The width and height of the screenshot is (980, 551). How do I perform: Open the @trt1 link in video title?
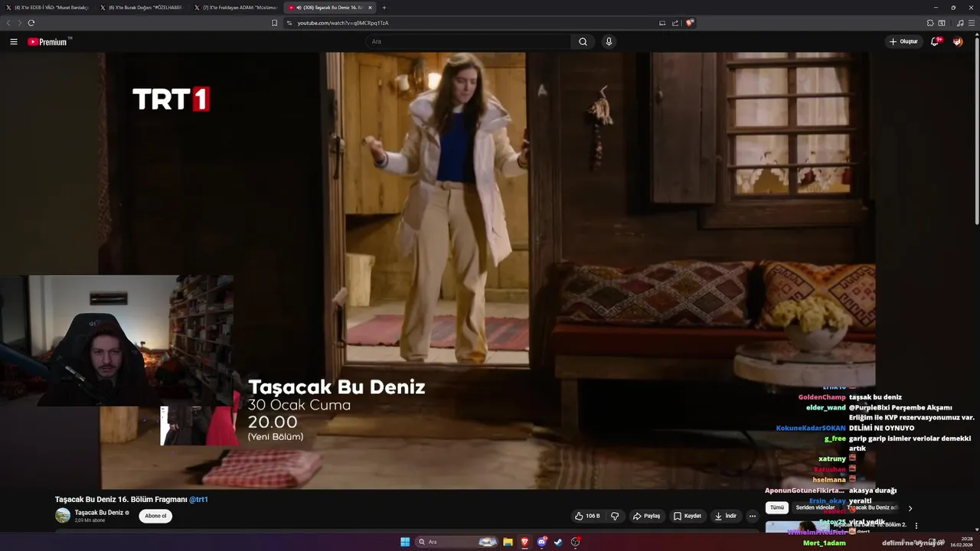click(x=199, y=500)
